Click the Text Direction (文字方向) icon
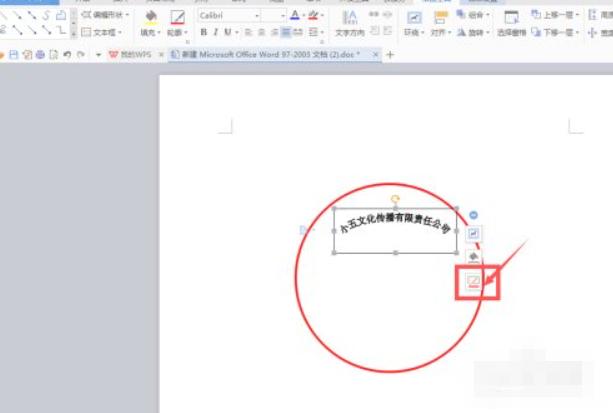Screen dimensions: 613x413 (350, 19)
